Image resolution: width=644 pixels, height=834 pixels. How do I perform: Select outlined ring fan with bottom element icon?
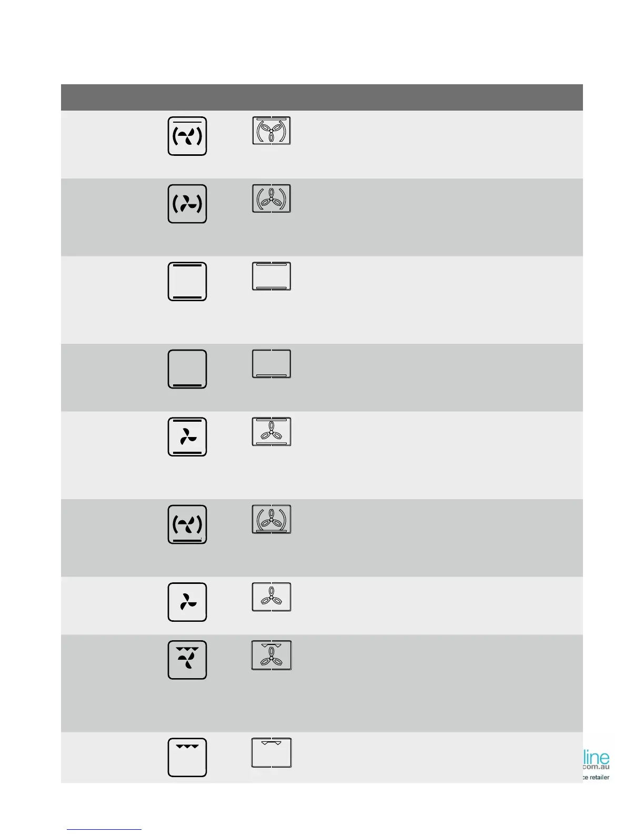coord(271,519)
